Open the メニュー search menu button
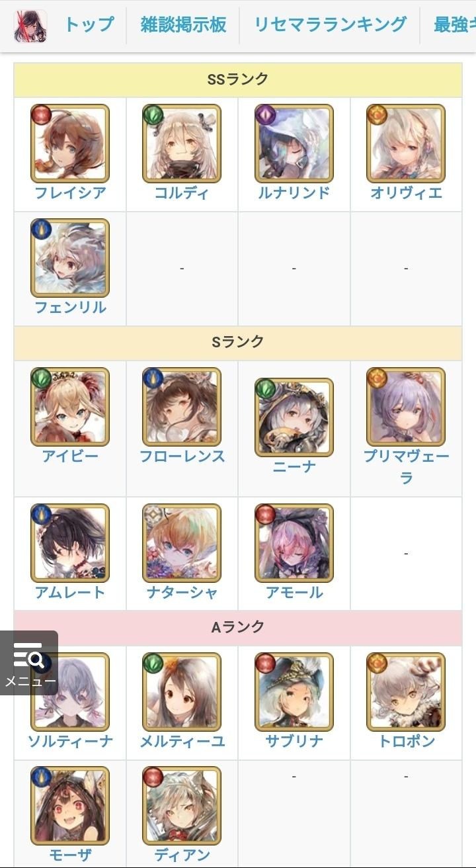Image resolution: width=476 pixels, height=868 pixels. pyautogui.click(x=29, y=662)
